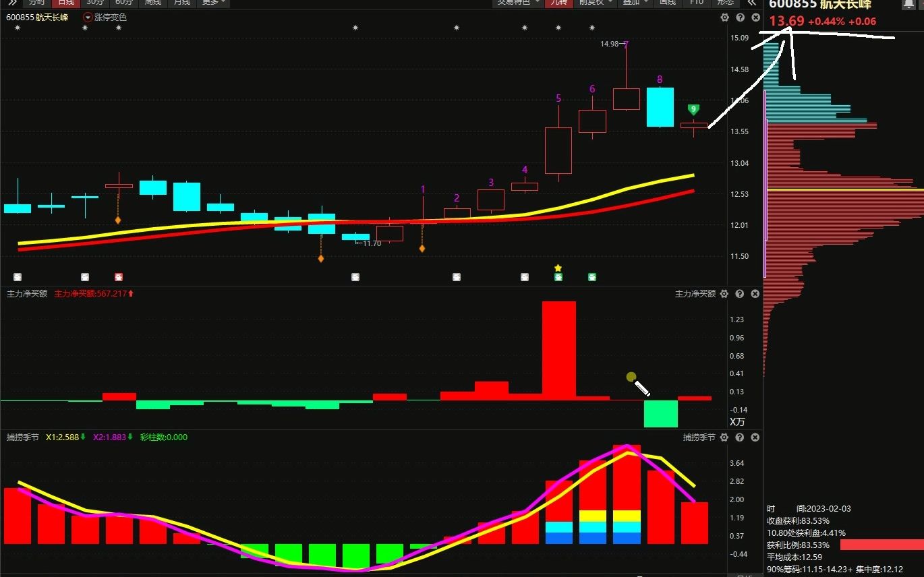
Task: Click the green 9 sequence marker
Action: 693,109
